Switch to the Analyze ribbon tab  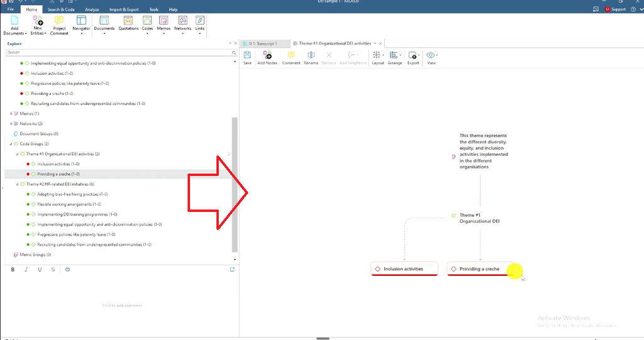92,9
